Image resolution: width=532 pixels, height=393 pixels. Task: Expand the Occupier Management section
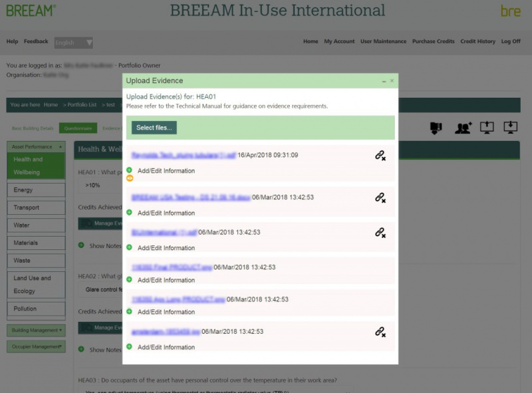(x=36, y=346)
